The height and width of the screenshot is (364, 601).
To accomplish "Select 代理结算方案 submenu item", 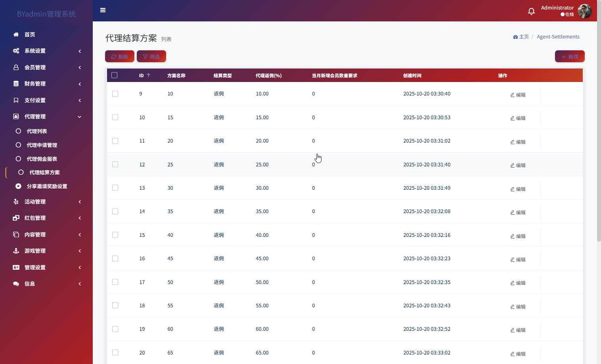I will tap(45, 172).
